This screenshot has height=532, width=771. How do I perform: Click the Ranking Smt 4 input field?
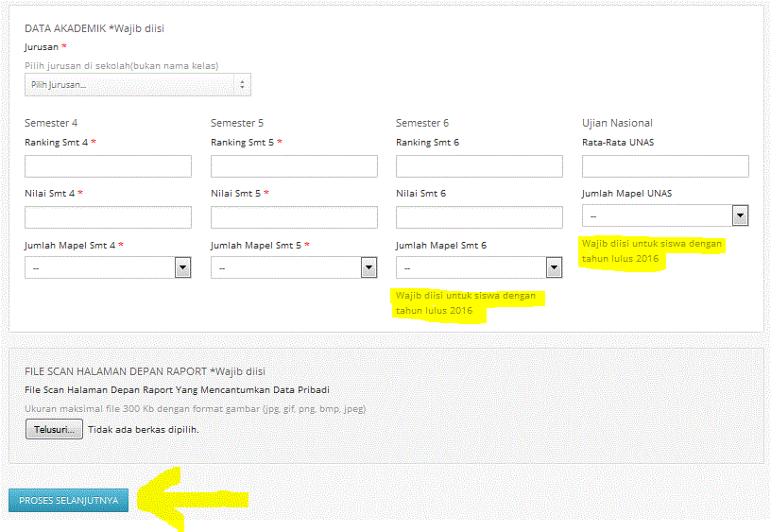[x=108, y=166]
